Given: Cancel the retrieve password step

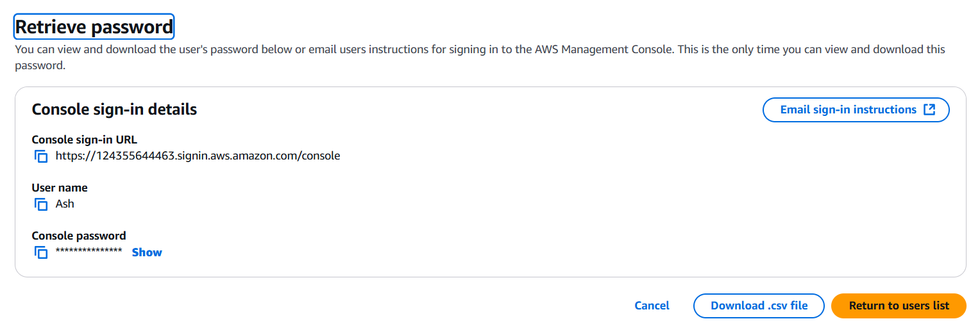Looking at the screenshot, I should point(652,306).
